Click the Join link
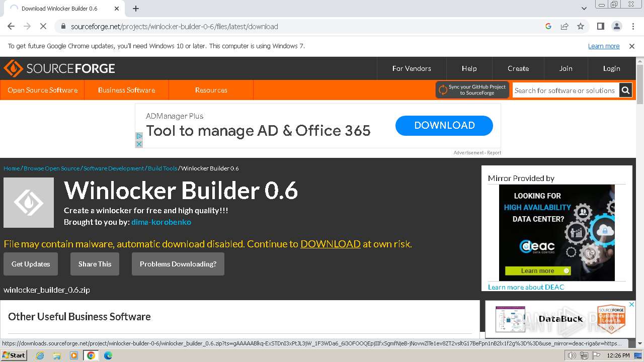This screenshot has width=644, height=362. click(566, 68)
